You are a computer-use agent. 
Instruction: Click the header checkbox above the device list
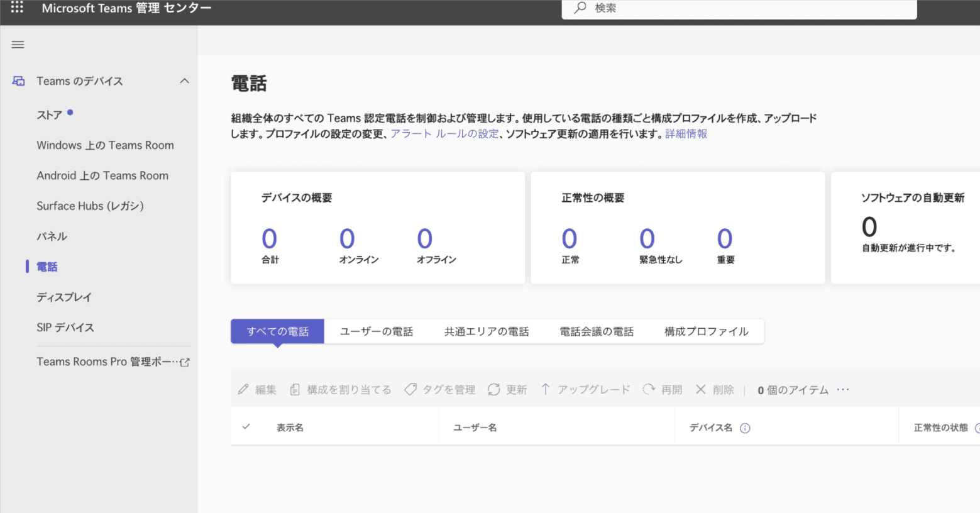pyautogui.click(x=246, y=426)
